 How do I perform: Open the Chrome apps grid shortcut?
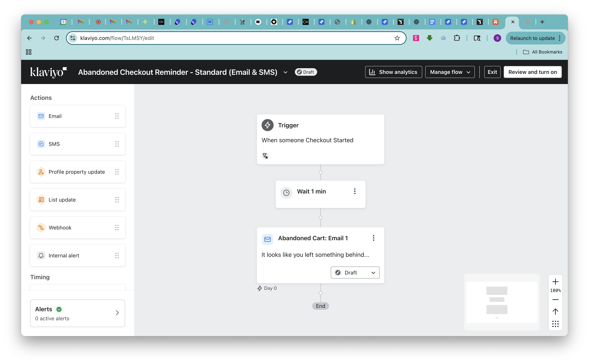[29, 52]
